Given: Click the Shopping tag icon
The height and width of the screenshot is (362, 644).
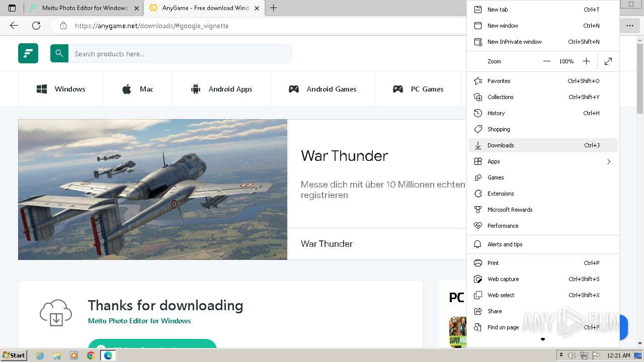Looking at the screenshot, I should coord(478,129).
